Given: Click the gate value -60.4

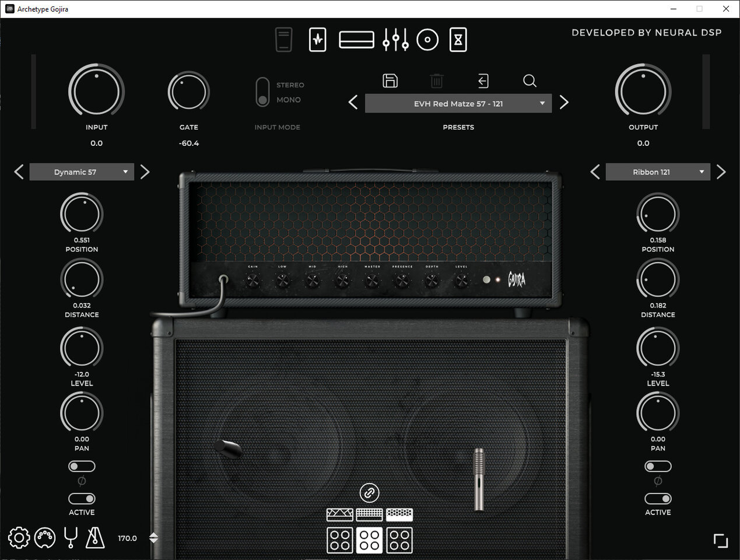Looking at the screenshot, I should pyautogui.click(x=188, y=143).
